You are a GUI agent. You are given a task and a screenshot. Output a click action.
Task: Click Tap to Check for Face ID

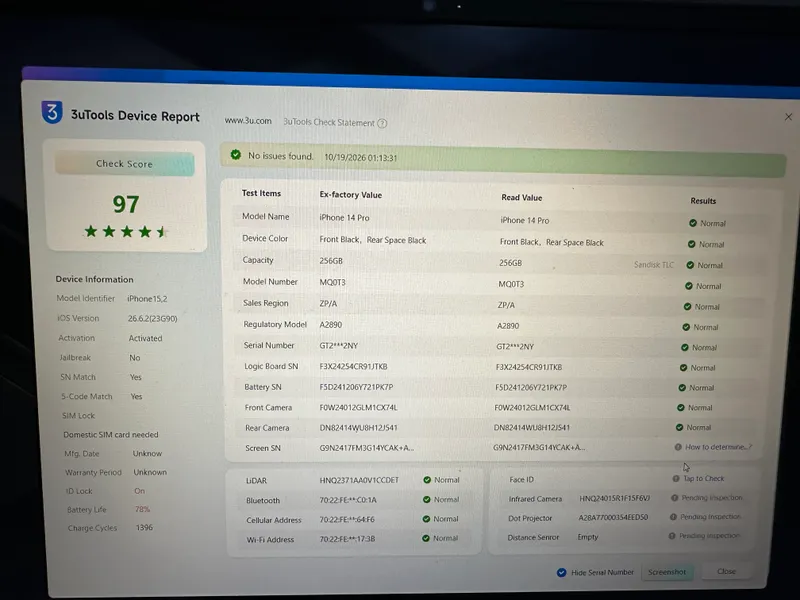tap(704, 479)
